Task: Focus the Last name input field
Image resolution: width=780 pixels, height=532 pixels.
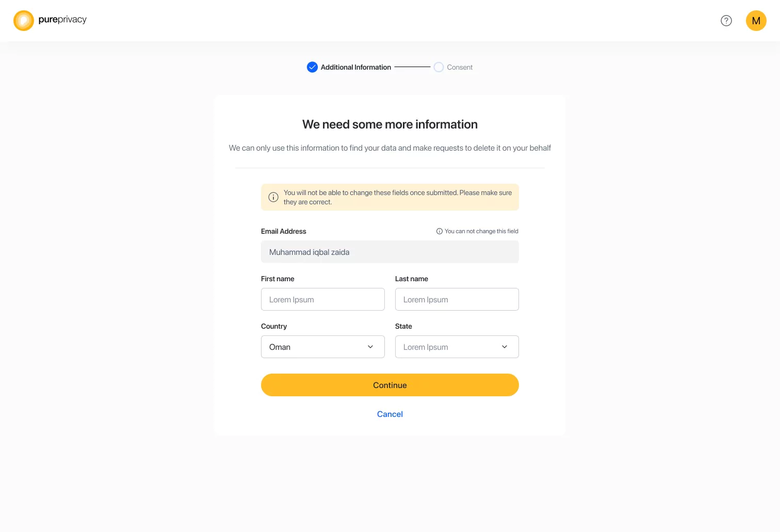Action: [x=457, y=299]
